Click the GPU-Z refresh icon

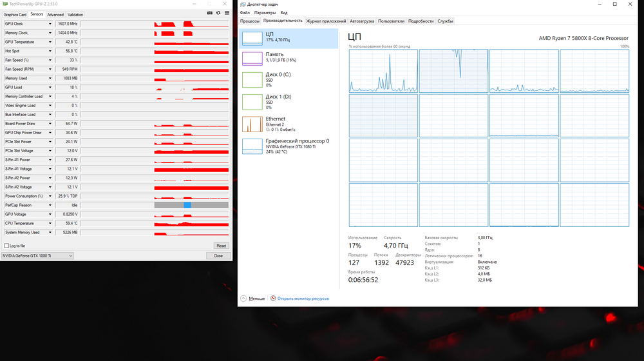218,13
